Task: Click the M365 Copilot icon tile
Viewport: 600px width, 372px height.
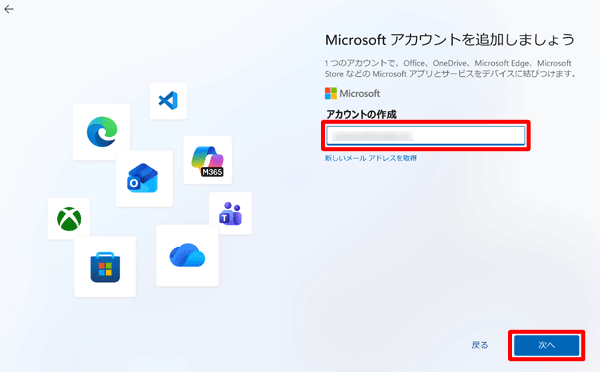Action: tap(207, 160)
